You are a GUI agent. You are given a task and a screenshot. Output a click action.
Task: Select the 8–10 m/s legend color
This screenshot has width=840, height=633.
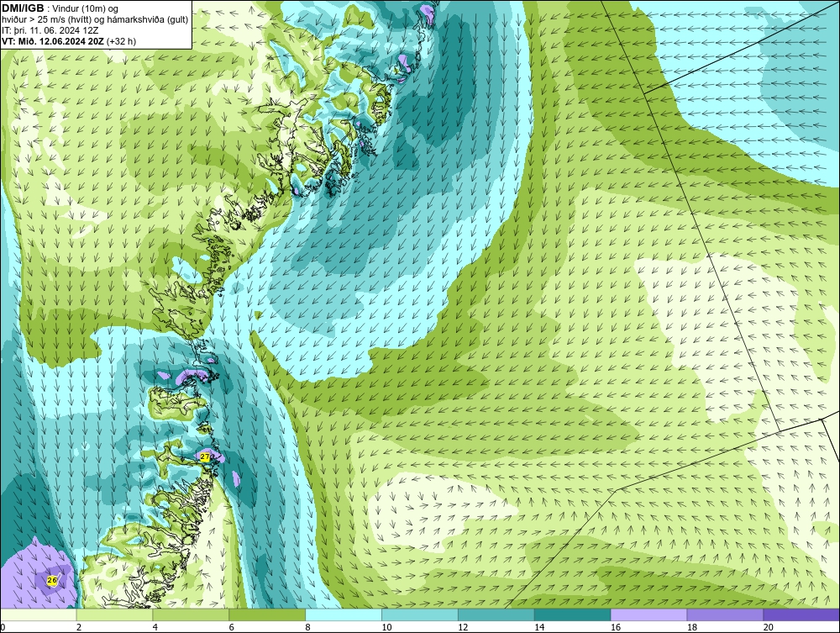pyautogui.click(x=344, y=615)
